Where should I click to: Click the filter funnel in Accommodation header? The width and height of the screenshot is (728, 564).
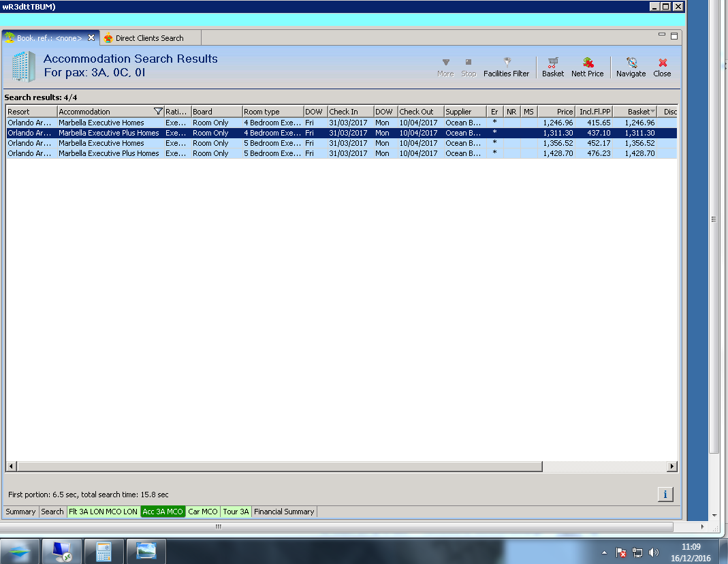coord(158,112)
